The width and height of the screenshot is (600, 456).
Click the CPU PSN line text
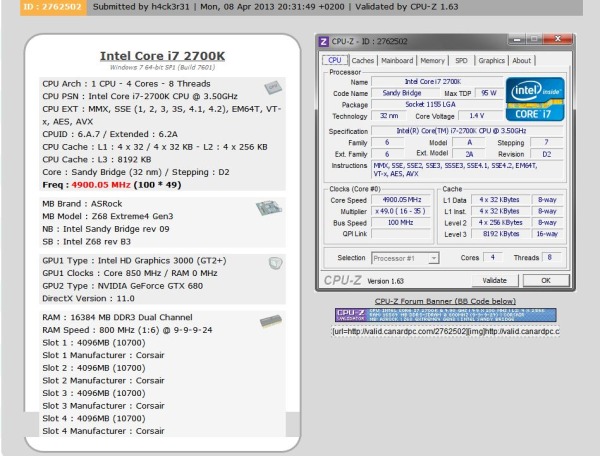[x=140, y=96]
